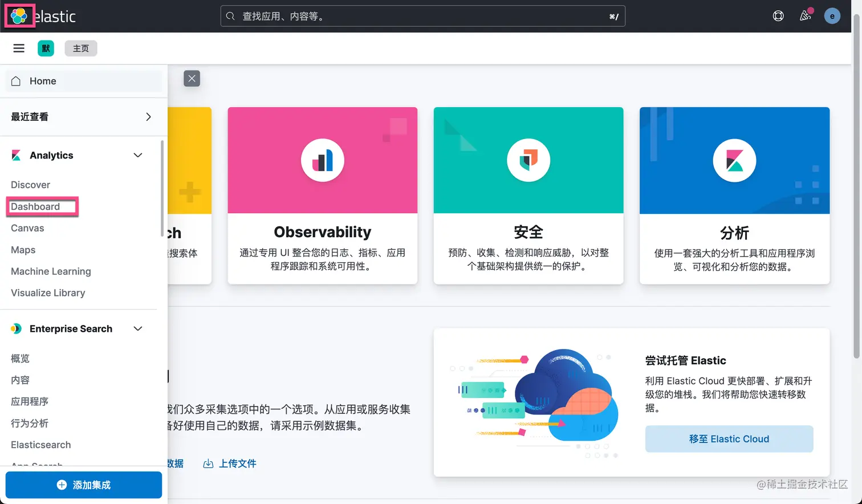
Task: Open the 分析 solution card
Action: click(734, 196)
